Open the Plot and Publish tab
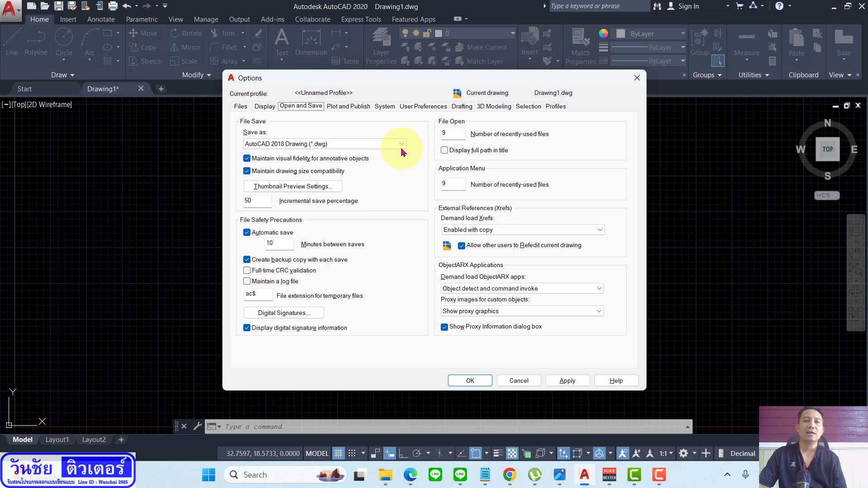This screenshot has width=868, height=488. coord(349,106)
